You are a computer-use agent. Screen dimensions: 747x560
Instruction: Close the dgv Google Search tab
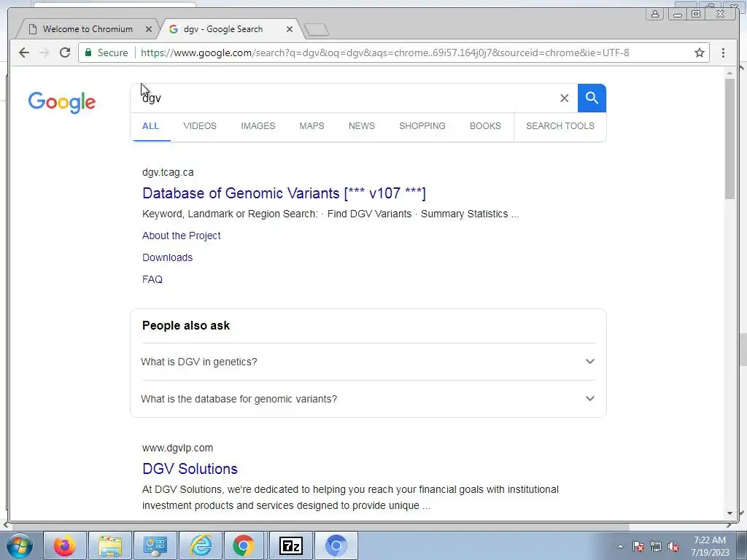coord(289,29)
